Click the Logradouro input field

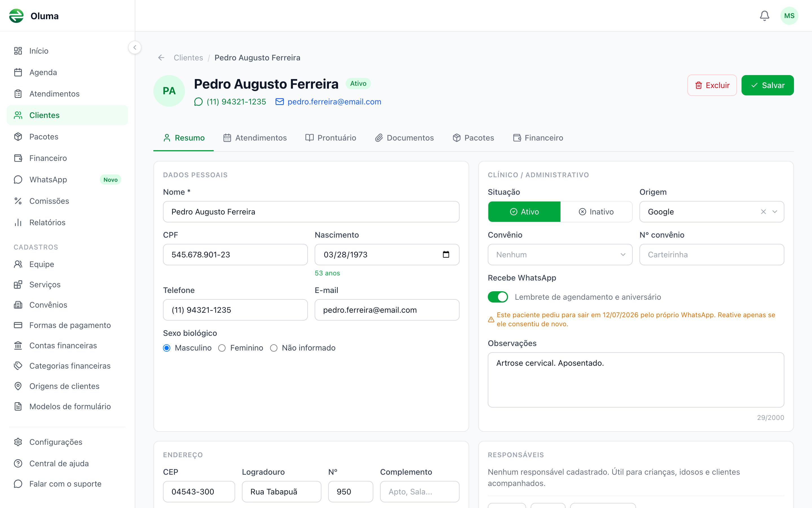[281, 492]
